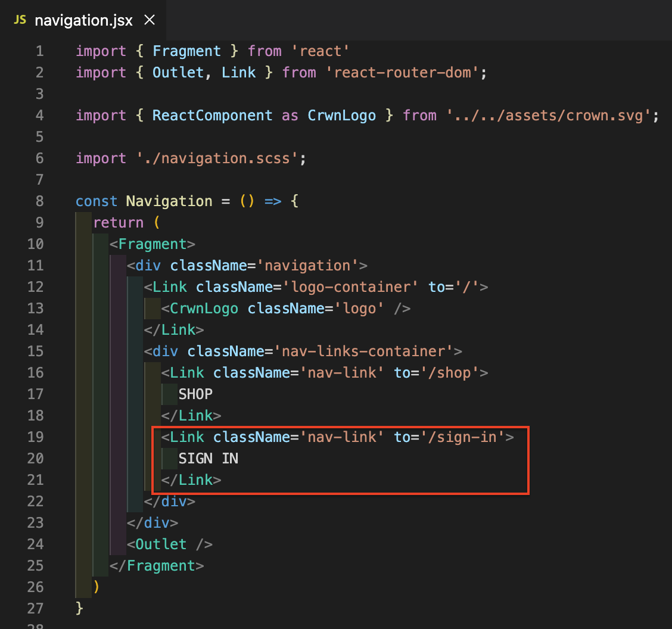Close the navigation.jsx tab
Image resolution: width=672 pixels, height=629 pixels.
[150, 20]
